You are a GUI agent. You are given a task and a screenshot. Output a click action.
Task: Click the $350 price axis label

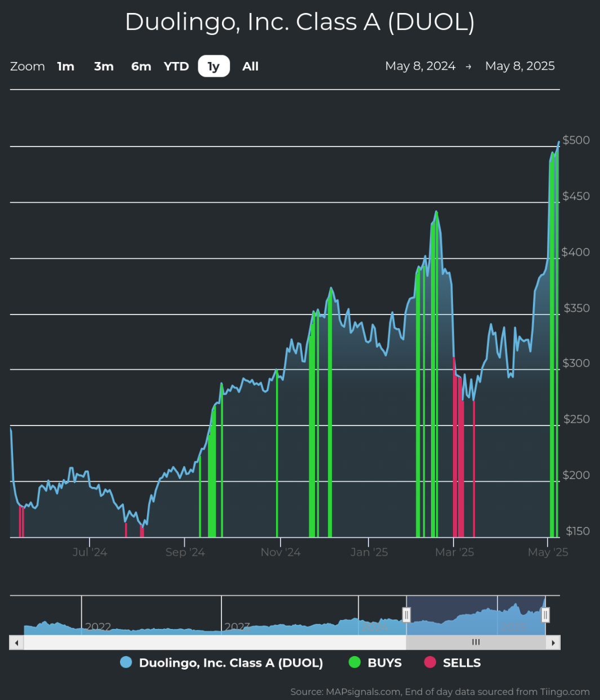tap(577, 308)
